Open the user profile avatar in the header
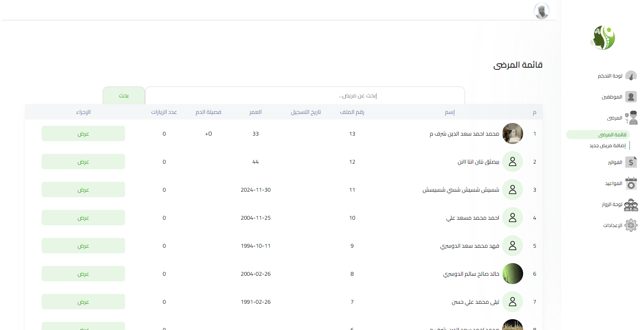The image size is (644, 330). click(542, 11)
